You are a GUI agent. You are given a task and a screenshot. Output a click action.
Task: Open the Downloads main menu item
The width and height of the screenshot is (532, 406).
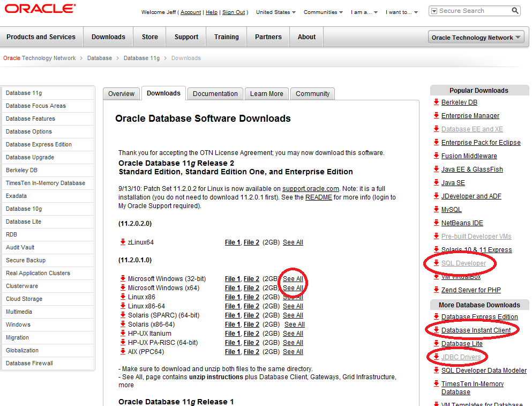(108, 36)
